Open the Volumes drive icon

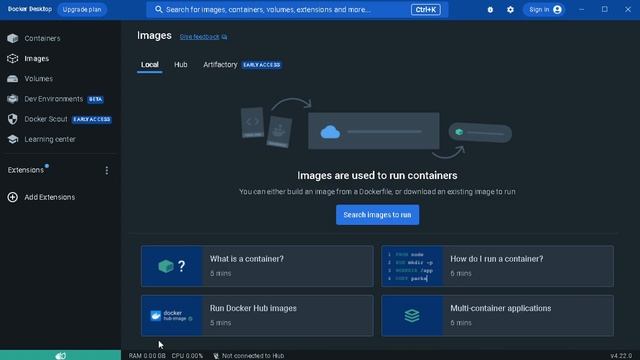[13, 79]
